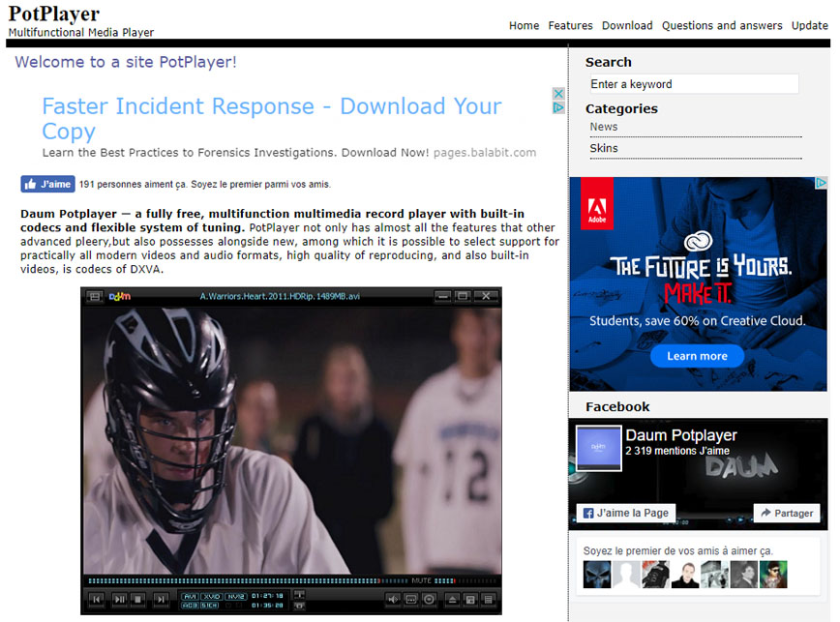Open Questions and answers page

pyautogui.click(x=721, y=26)
